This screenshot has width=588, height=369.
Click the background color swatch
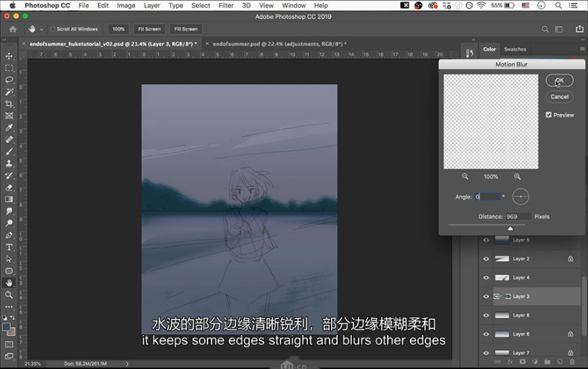pos(12,331)
